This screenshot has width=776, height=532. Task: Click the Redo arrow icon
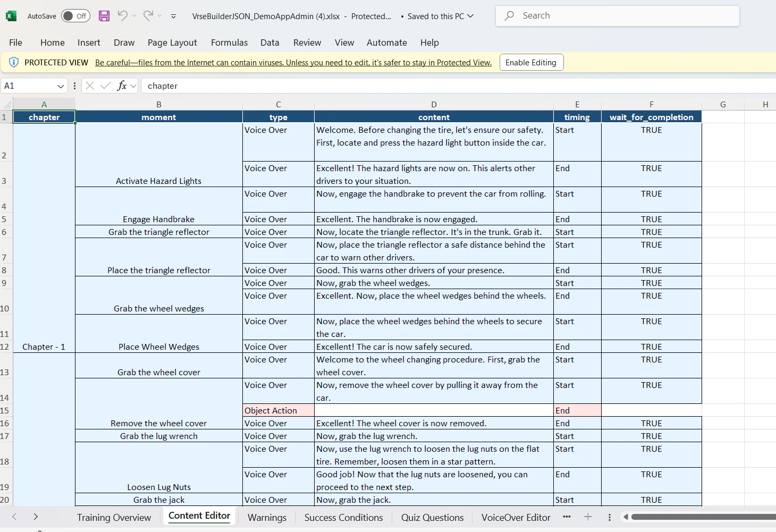[148, 16]
